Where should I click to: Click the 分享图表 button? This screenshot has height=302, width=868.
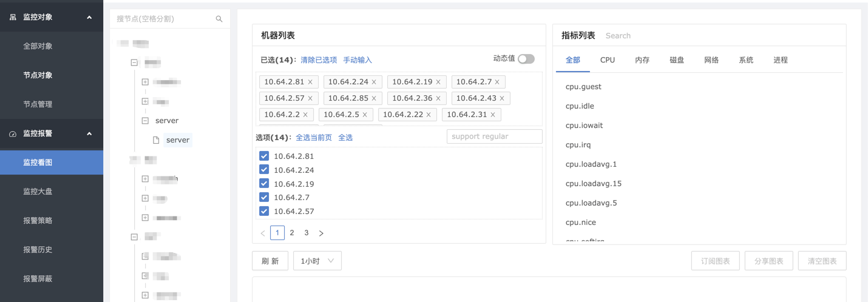tap(769, 261)
